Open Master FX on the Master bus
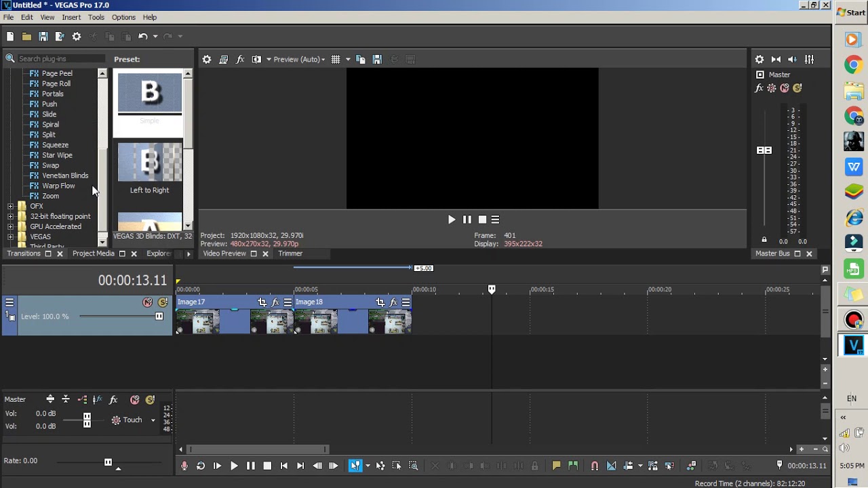 click(759, 88)
